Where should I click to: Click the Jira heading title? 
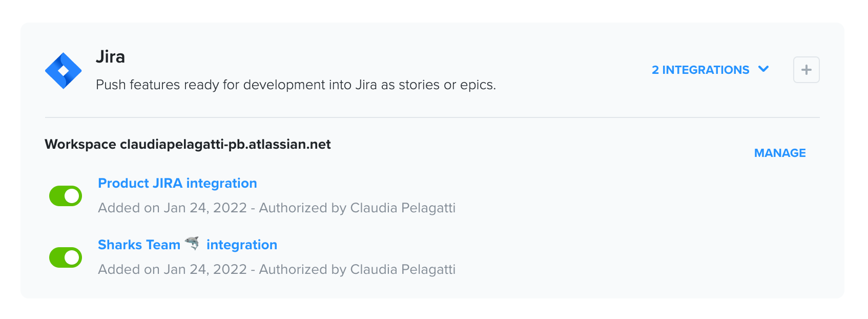110,57
